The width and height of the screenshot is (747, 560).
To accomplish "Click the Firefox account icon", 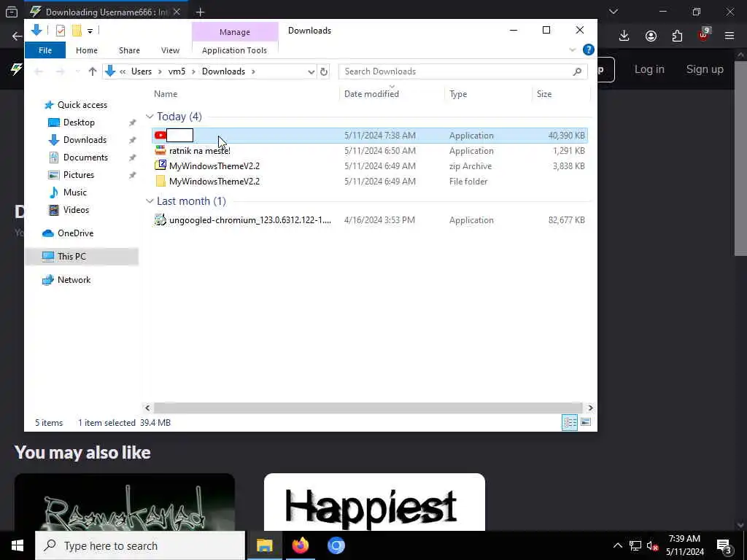I will point(651,36).
